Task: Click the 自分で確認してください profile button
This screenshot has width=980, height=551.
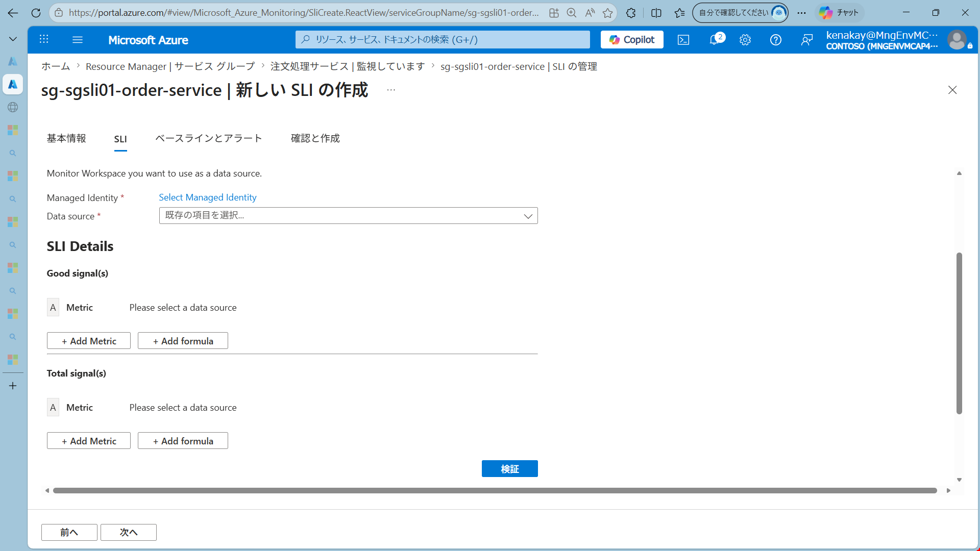Action: 740,13
